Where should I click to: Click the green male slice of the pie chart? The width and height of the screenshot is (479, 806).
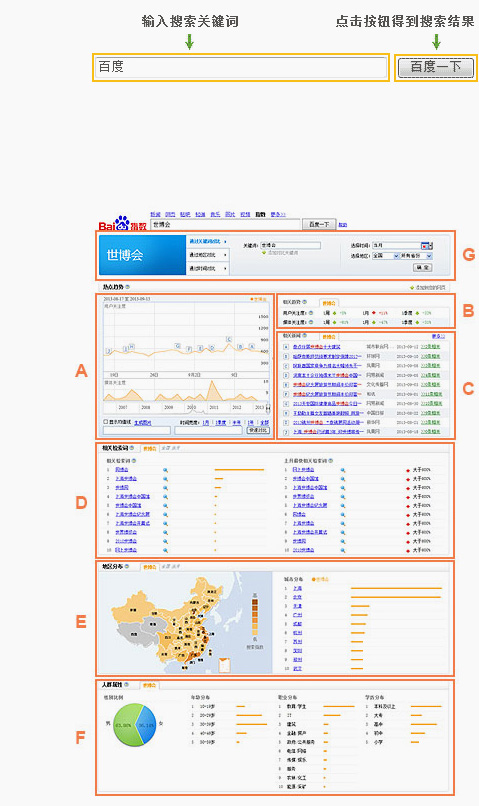coord(125,726)
